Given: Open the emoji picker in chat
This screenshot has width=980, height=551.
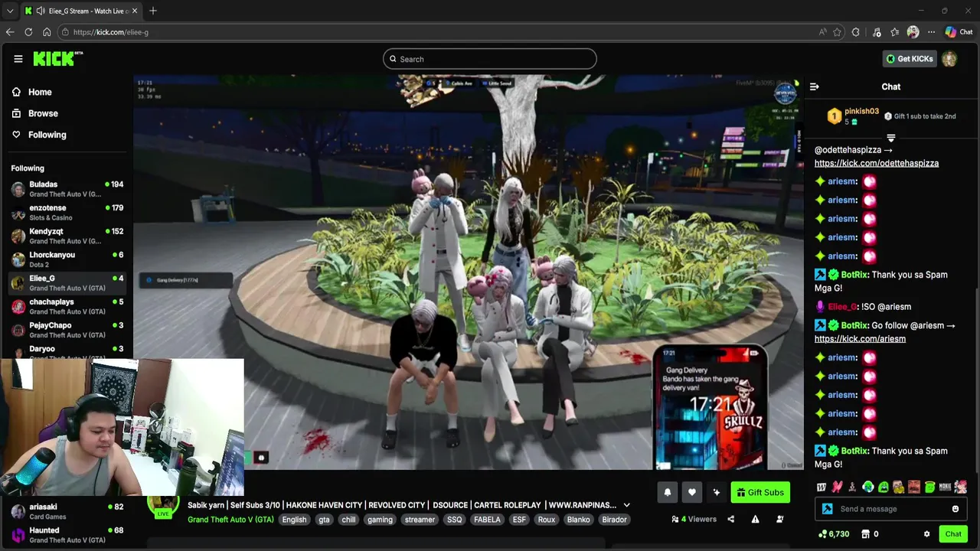Looking at the screenshot, I should (x=955, y=509).
